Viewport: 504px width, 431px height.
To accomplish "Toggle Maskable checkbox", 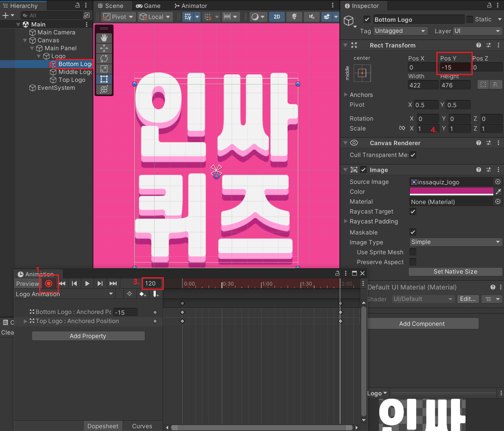I will (x=413, y=232).
